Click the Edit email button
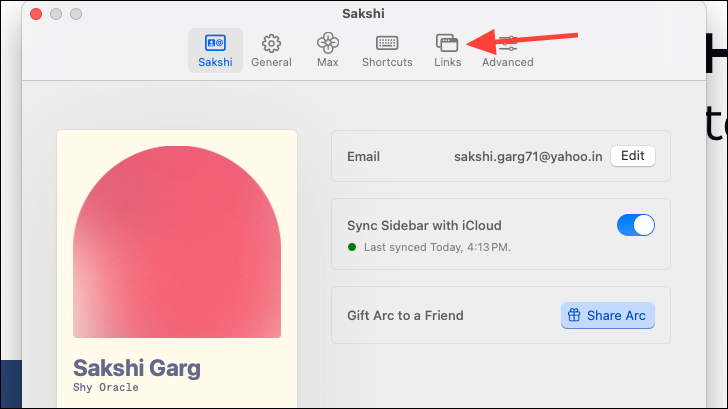This screenshot has width=728, height=409. click(632, 156)
